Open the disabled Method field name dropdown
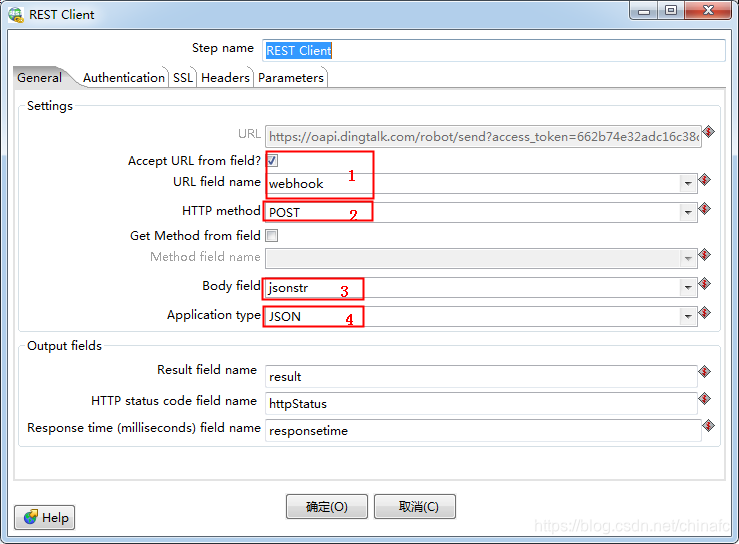 [x=688, y=258]
